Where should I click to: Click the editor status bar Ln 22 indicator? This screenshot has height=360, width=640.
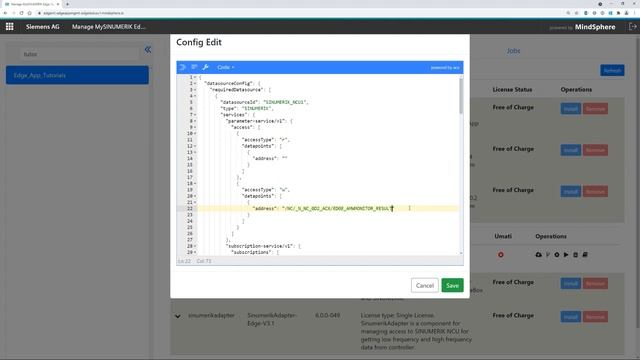(x=184, y=261)
